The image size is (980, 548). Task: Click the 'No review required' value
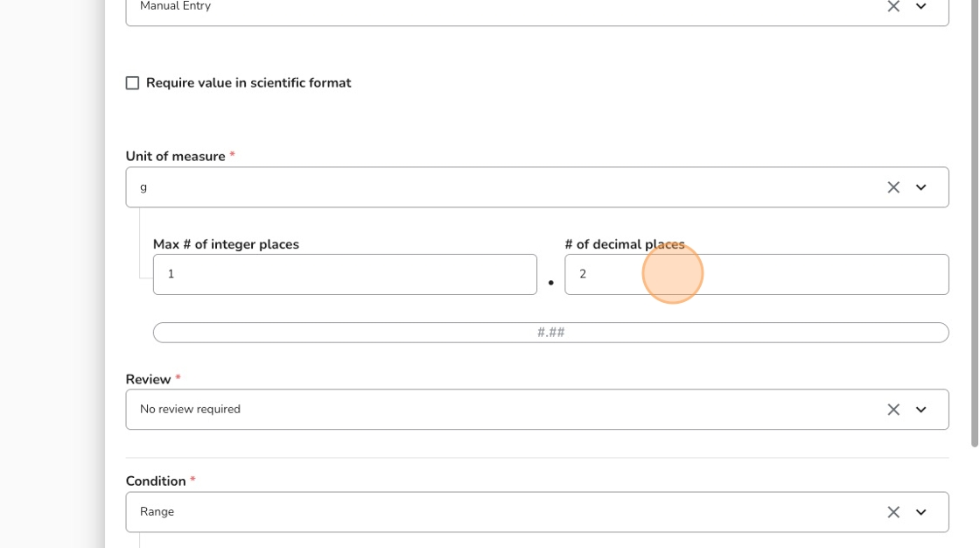190,410
